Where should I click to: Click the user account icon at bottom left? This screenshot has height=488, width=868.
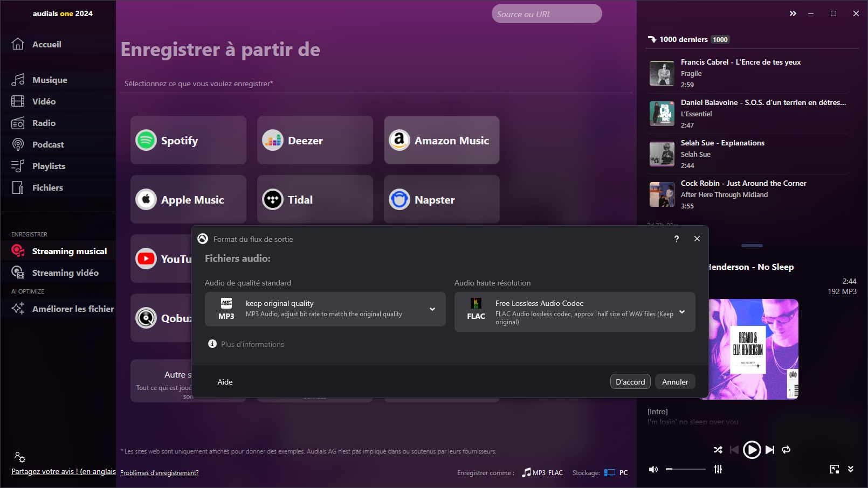click(20, 457)
